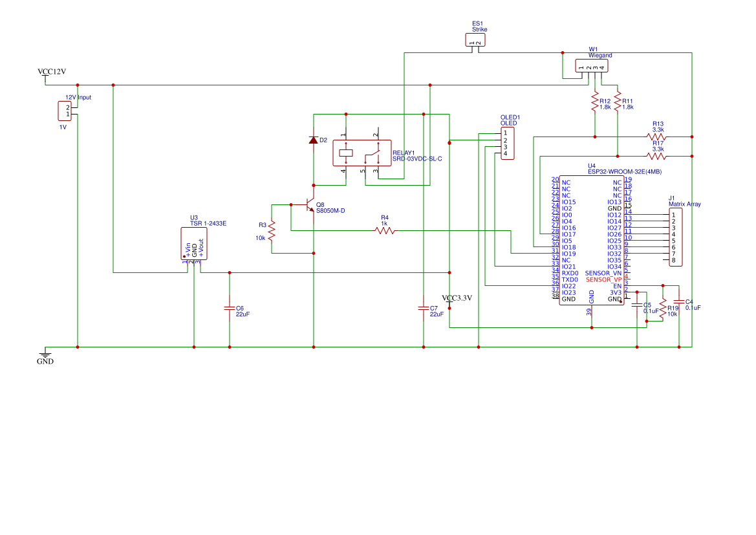Select the TXD0 pin label
Screen dimensions: 756x535
[x=570, y=280]
